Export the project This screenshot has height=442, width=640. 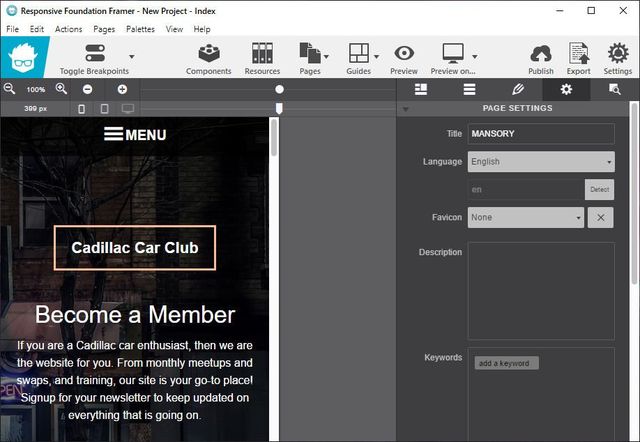coord(578,58)
